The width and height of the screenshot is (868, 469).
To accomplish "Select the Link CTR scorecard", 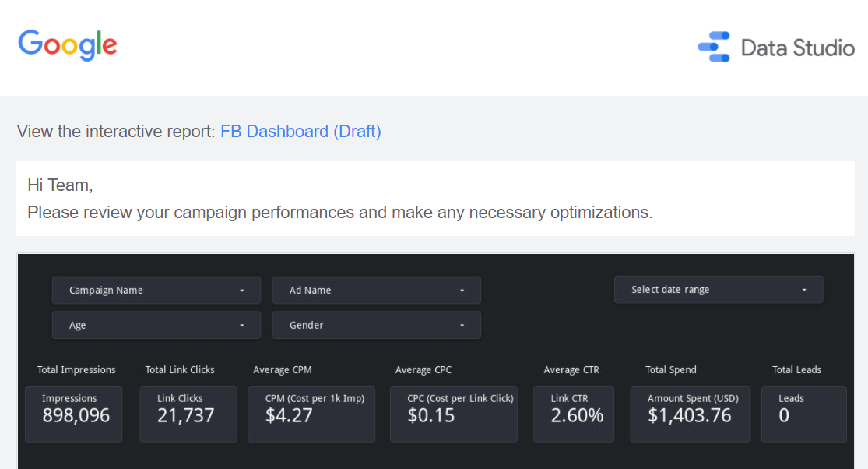I will 574,414.
